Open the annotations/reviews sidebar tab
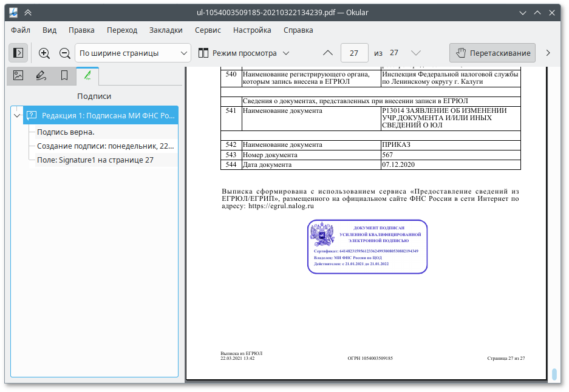 pos(41,76)
